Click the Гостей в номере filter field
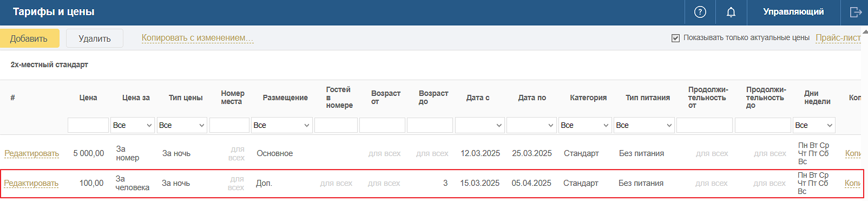 (336, 125)
